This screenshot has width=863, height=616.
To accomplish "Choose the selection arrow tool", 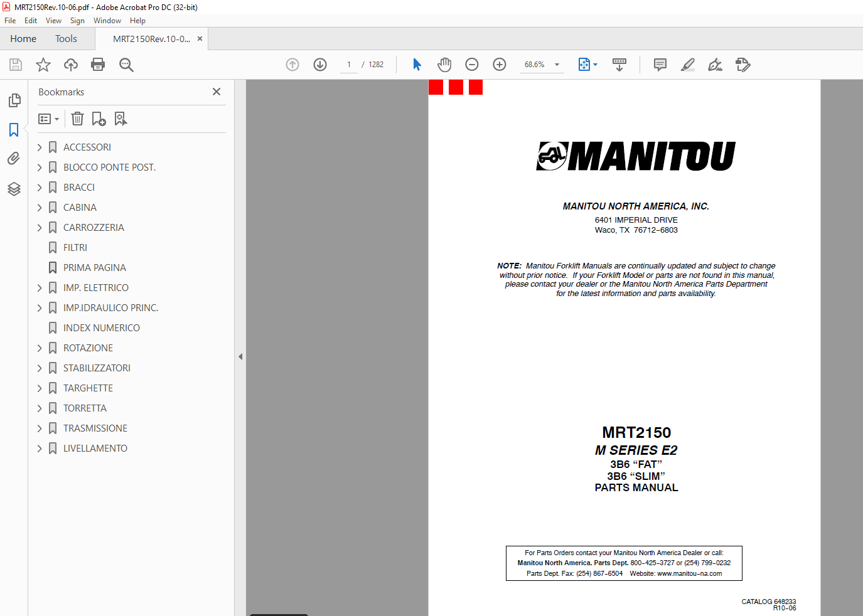I will click(417, 65).
